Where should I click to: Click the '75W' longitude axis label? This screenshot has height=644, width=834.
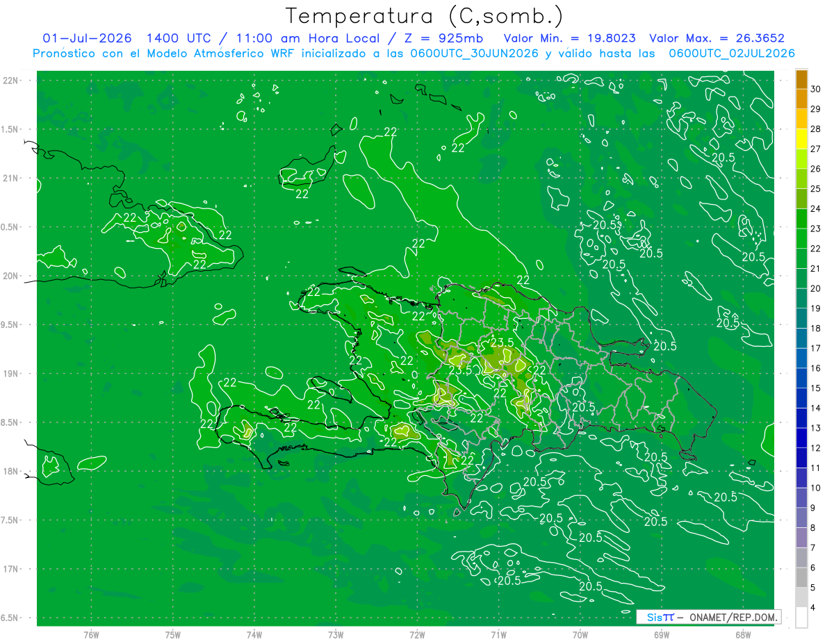172,635
